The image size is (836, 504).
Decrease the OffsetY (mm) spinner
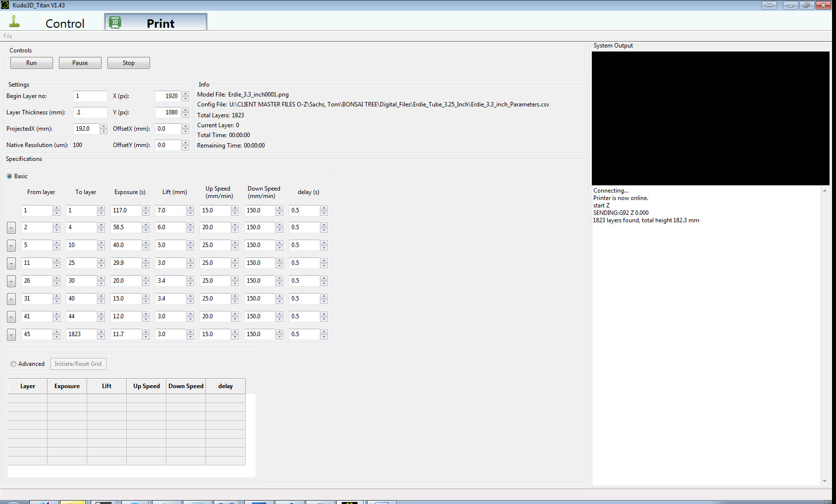pos(185,148)
